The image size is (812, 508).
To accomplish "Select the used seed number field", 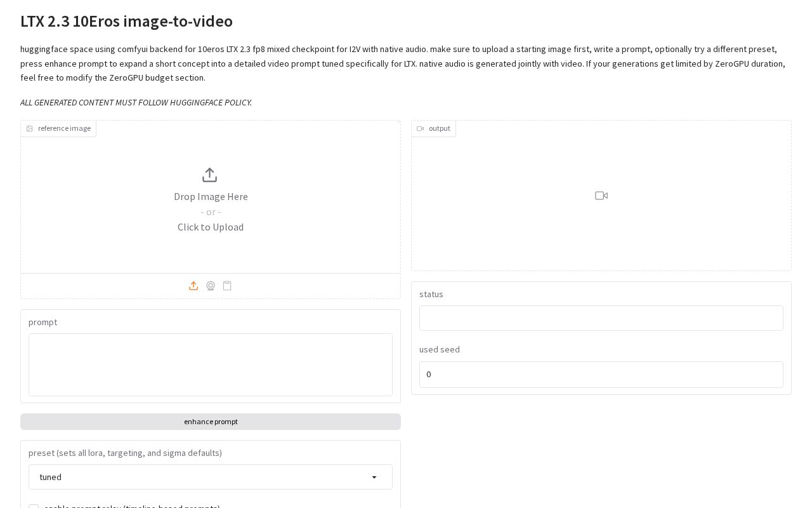I will coord(601,375).
